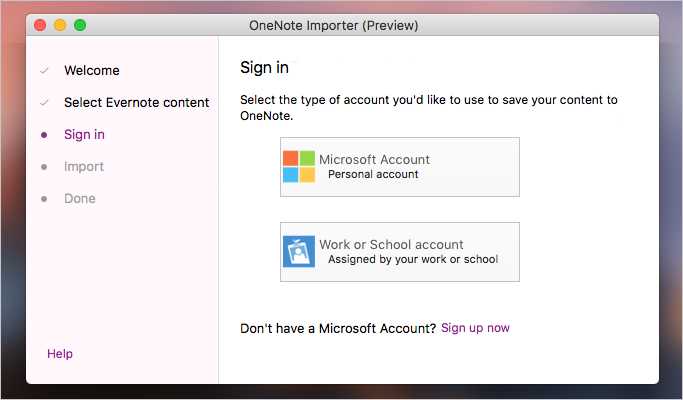This screenshot has width=683, height=400.
Task: Click the gray bullet beside Import
Action: point(44,167)
